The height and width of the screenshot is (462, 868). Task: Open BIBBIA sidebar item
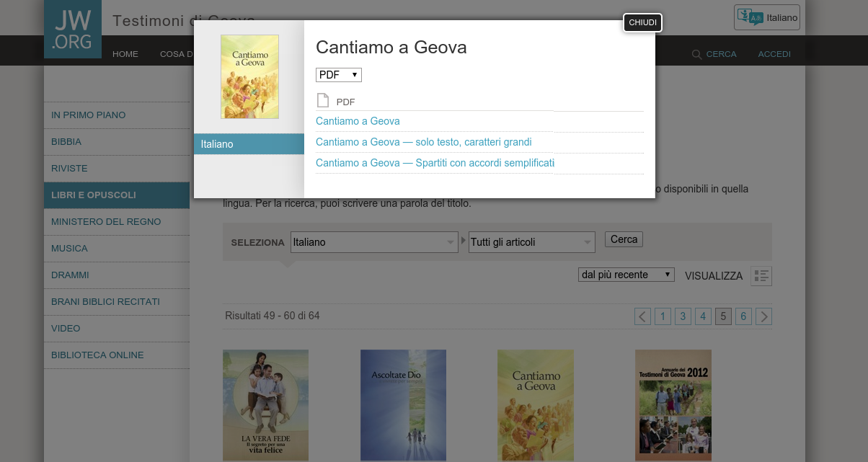coord(117,141)
